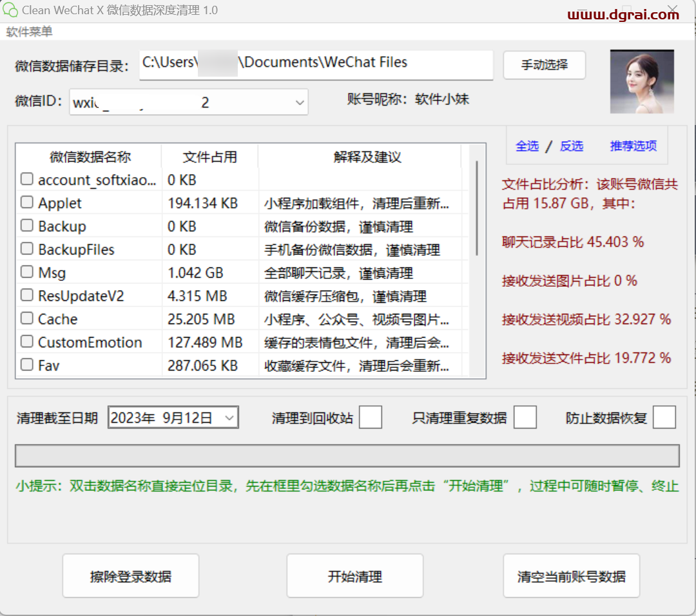Close the Clean WeChat X window

(672, 9)
